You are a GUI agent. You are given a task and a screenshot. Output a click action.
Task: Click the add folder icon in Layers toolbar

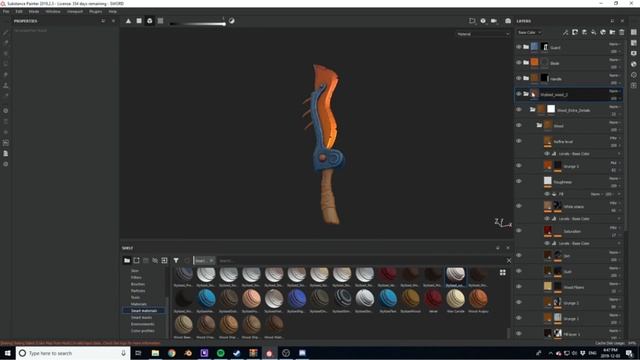click(x=612, y=32)
